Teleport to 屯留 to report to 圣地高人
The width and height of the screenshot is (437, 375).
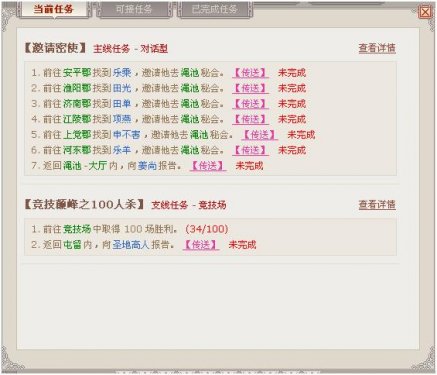click(201, 245)
